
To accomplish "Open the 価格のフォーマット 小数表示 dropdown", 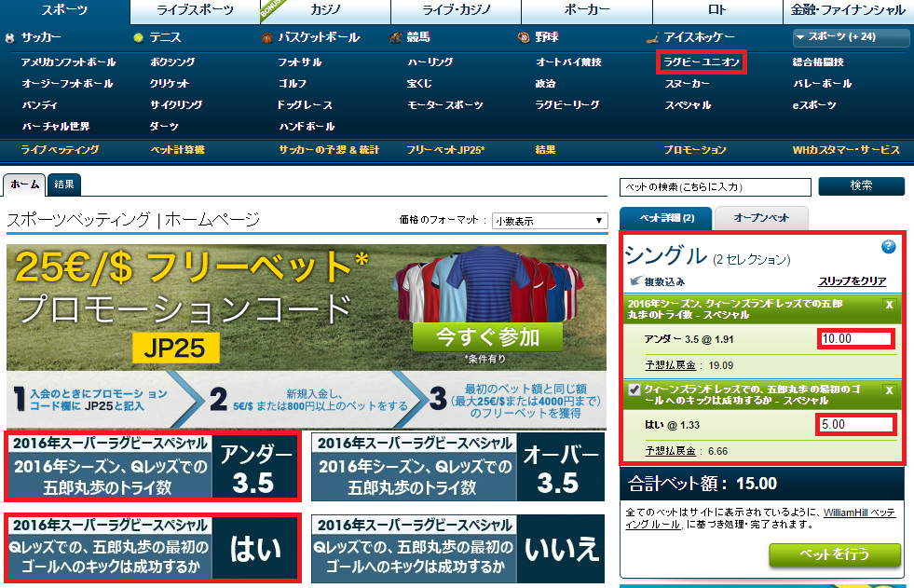I will (x=550, y=221).
